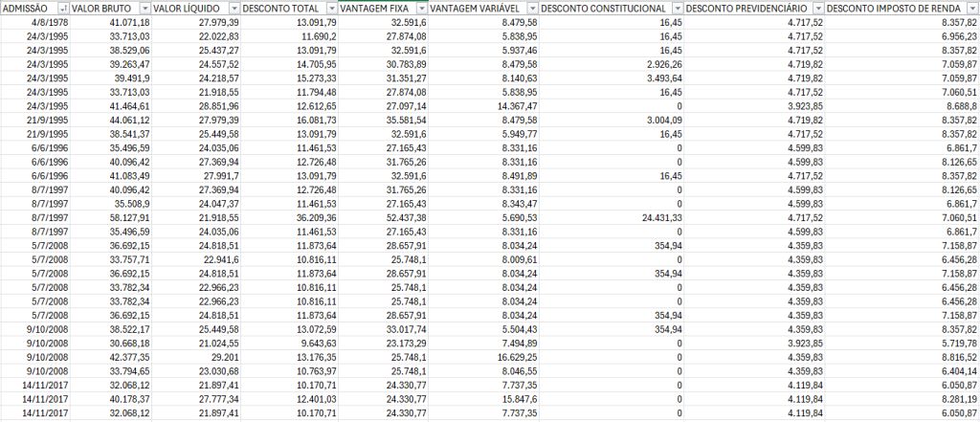Open the DESCONTO CONSTITUCIONAL filter dropdown
Screen dimensions: 980x422
677,9
